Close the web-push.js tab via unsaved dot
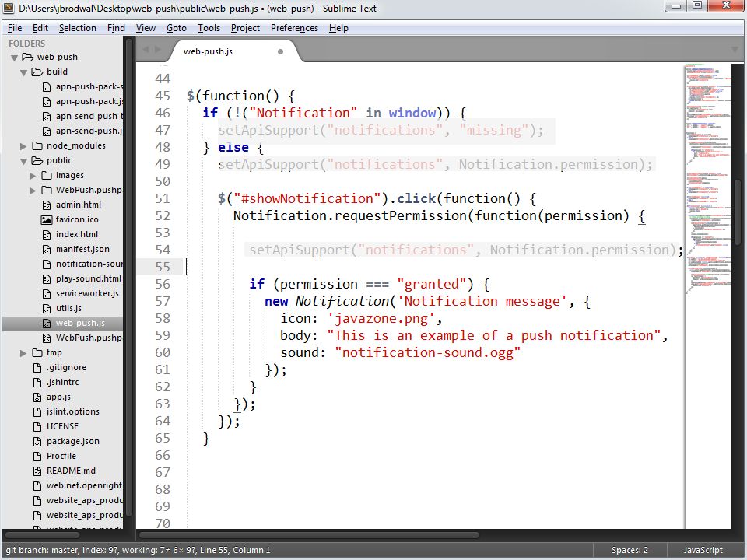747x560 pixels. coord(281,51)
